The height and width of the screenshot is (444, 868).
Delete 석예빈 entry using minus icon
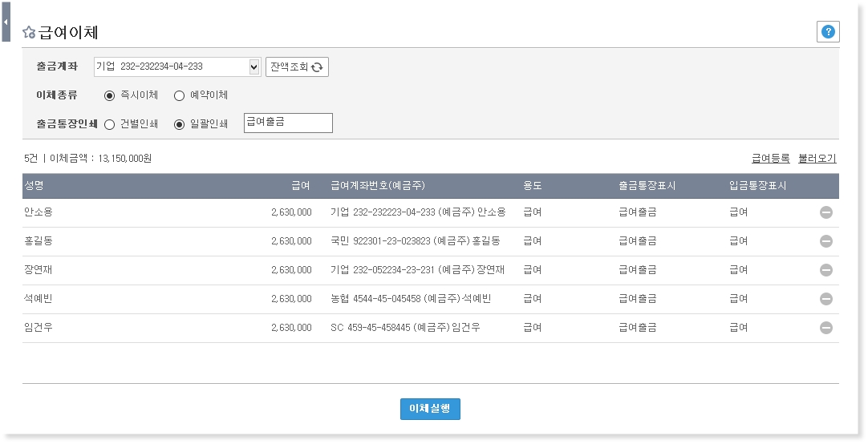point(825,299)
